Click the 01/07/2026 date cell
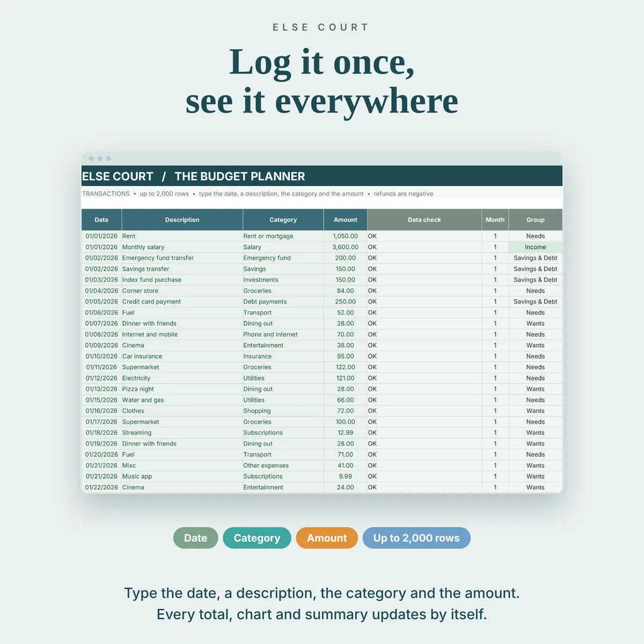This screenshot has height=644, width=644. coord(101,324)
